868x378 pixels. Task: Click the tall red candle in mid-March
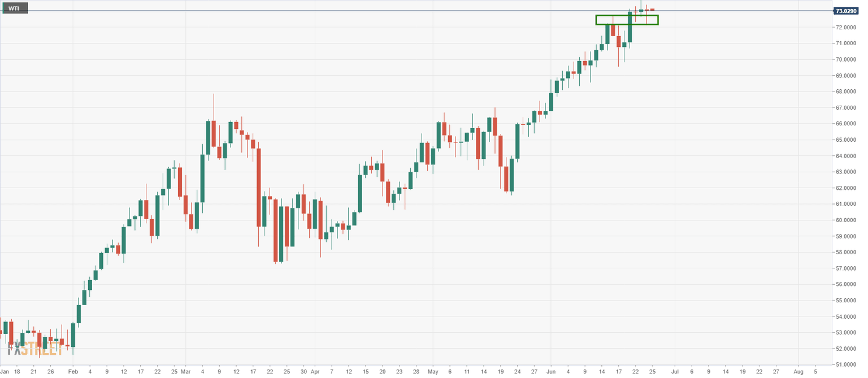(x=259, y=188)
